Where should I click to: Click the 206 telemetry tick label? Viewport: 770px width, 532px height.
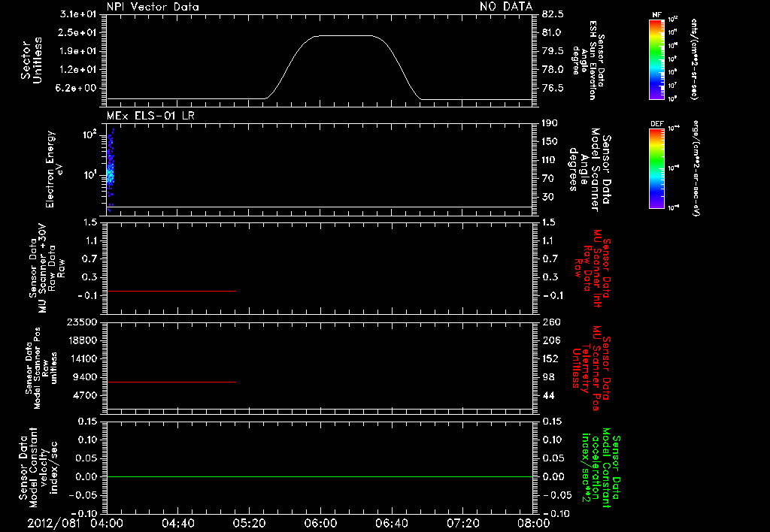(x=551, y=340)
